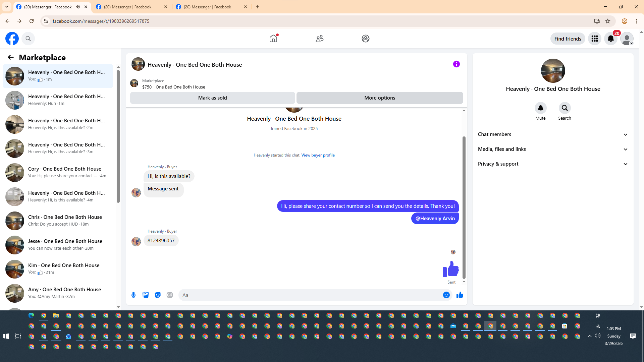Open the tab search dropdown arrow
This screenshot has width=644, height=362.
7,7
